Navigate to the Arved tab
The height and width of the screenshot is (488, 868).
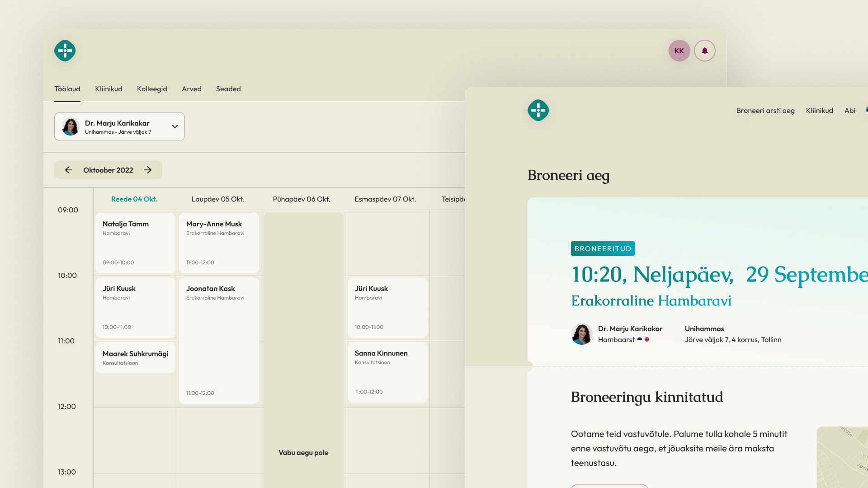click(191, 89)
